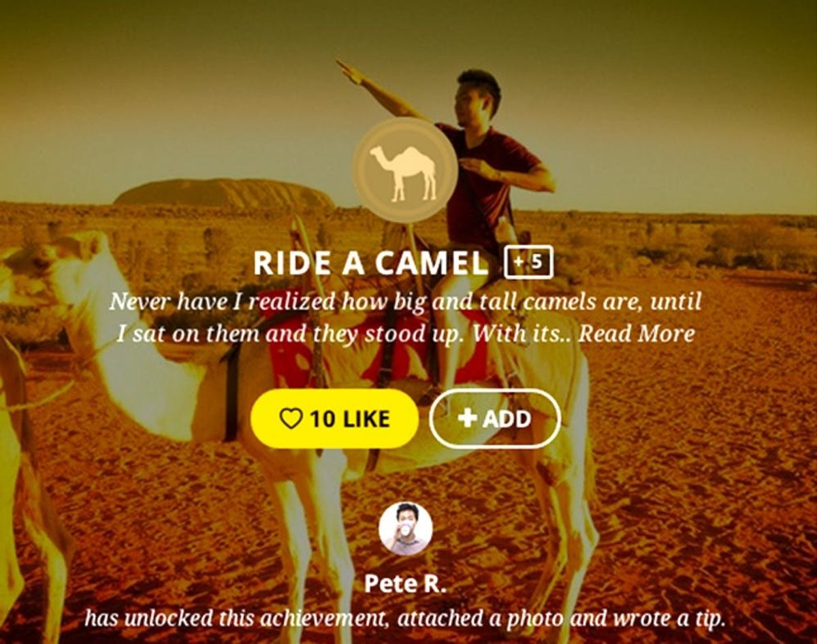
Task: Add this achievement using ADD button
Action: click(x=495, y=419)
